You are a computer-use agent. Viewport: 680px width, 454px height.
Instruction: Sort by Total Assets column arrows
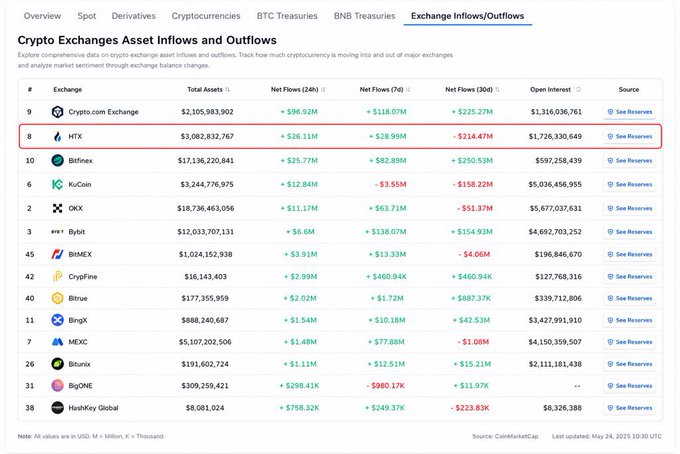click(228, 90)
